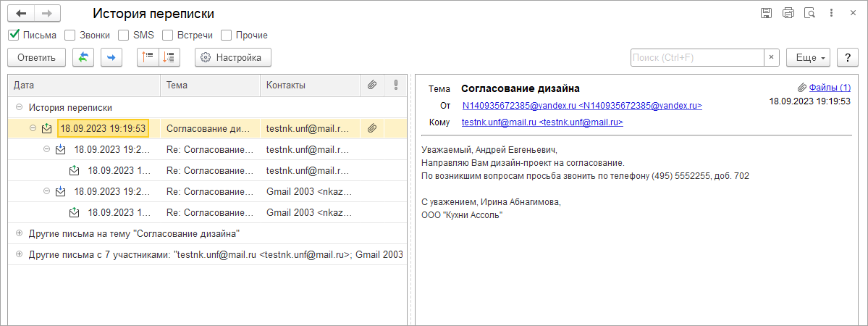Viewport: 868px width, 326px height.
Task: Click the Контакты column header
Action: pos(286,85)
